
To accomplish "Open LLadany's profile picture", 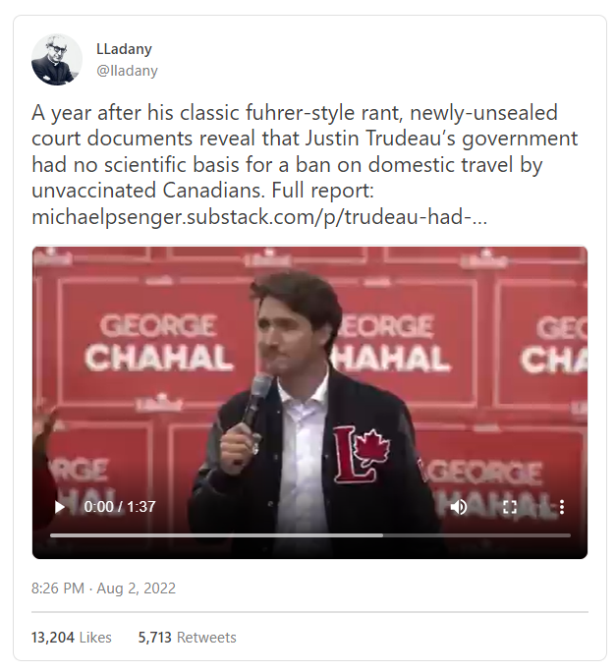I will [x=57, y=60].
